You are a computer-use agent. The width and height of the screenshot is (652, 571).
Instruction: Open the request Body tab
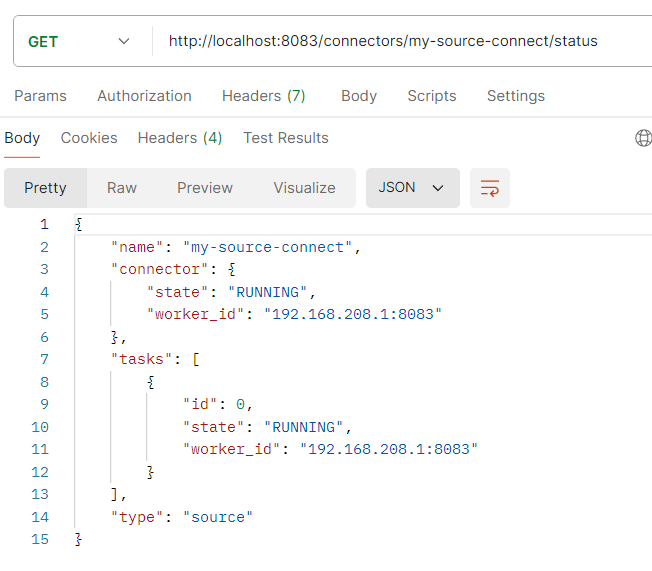359,96
